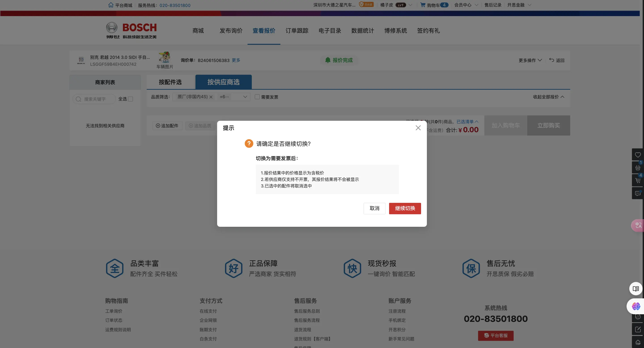Open the messages chat icon on right sidebar
Viewport: 644px width, 348px height.
(638, 193)
